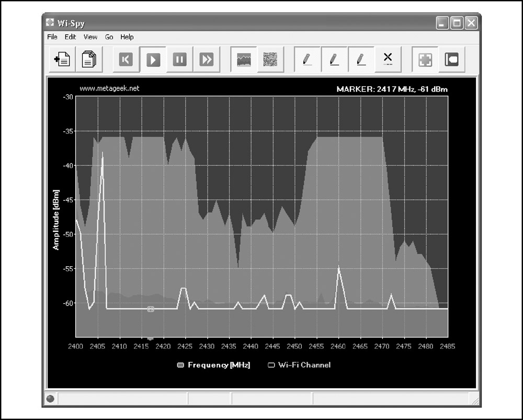Click the Wi-Fi Channel legend swatch

tap(271, 365)
